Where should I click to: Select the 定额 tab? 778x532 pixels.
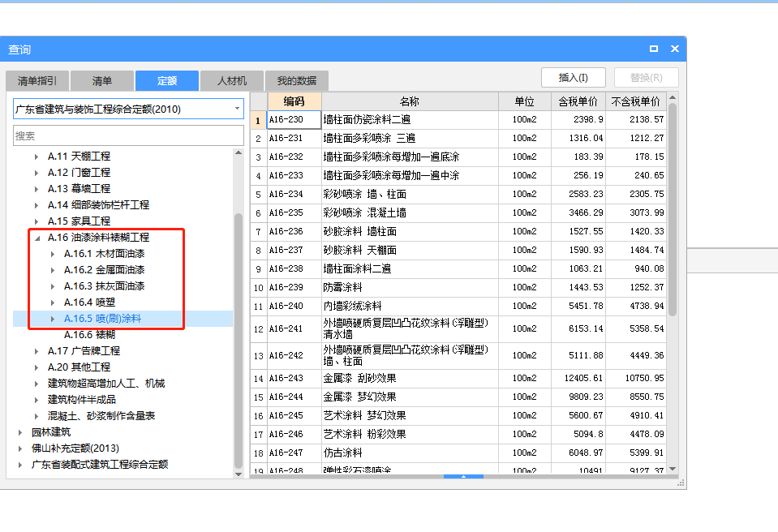click(167, 81)
